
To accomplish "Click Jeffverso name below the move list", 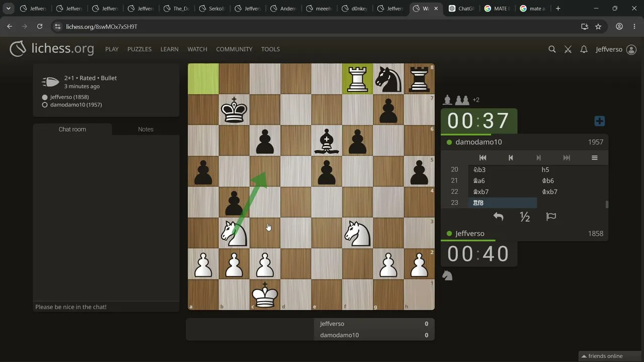I will click(x=470, y=234).
